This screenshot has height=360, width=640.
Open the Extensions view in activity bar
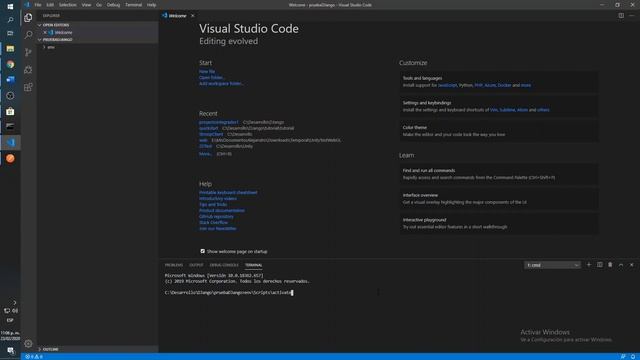pyautogui.click(x=28, y=87)
